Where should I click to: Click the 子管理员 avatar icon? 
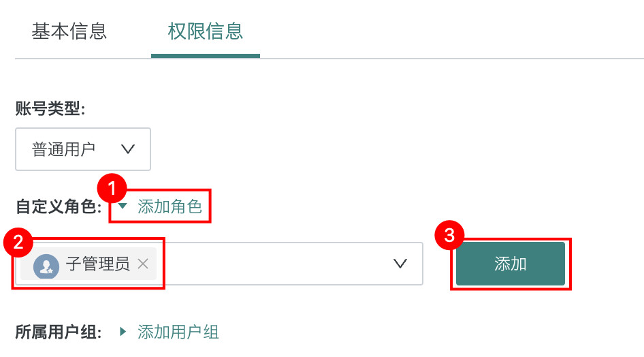(x=46, y=264)
